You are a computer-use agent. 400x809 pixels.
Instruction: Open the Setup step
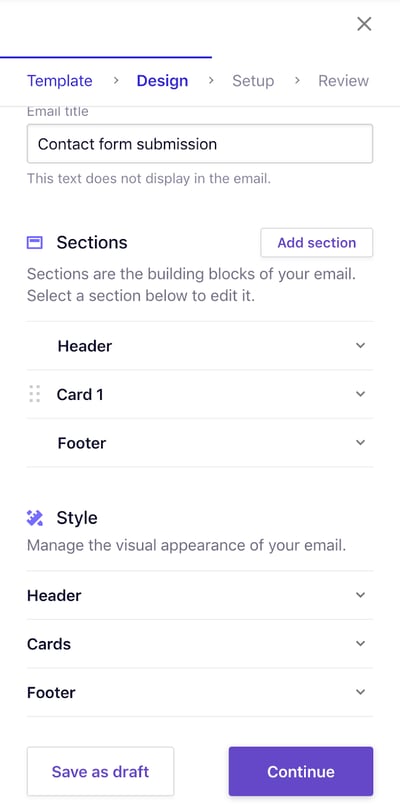click(253, 81)
